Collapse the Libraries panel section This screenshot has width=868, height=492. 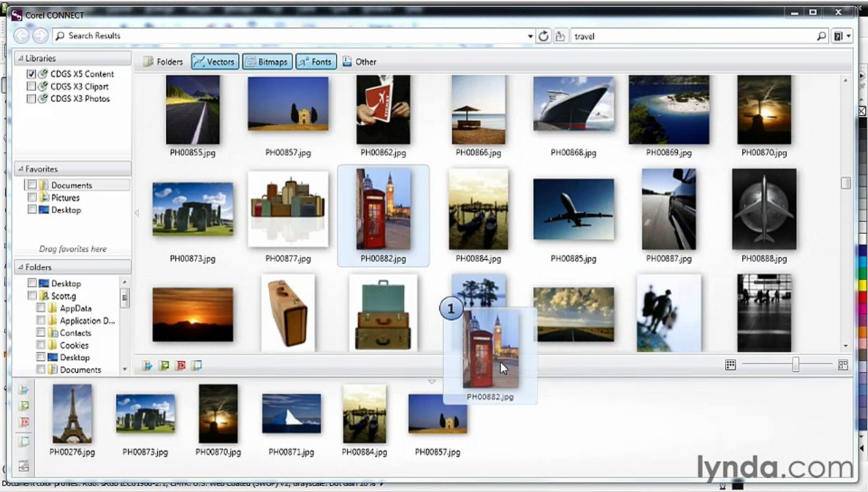[21, 59]
